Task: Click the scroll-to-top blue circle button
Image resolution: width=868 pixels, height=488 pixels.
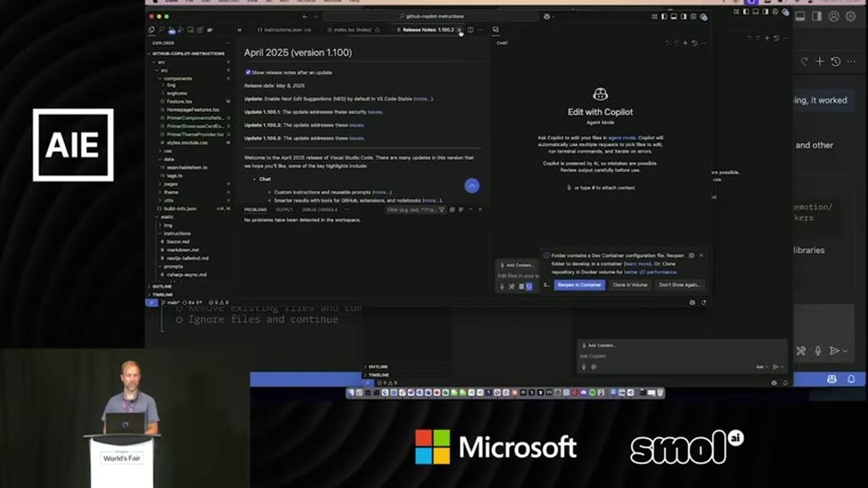Action: point(472,186)
